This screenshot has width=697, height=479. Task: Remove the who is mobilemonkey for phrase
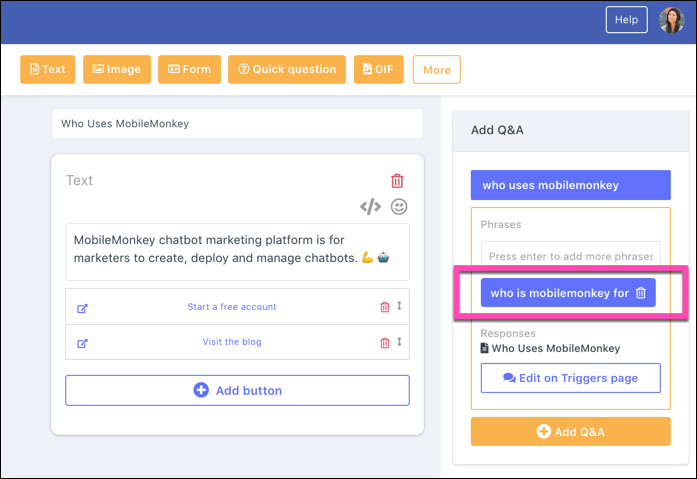pos(641,293)
